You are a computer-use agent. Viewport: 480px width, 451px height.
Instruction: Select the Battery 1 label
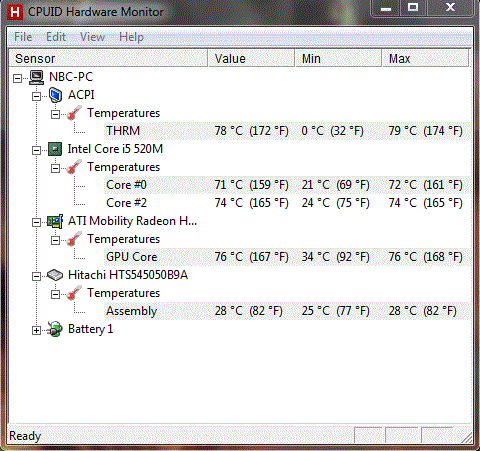pos(90,329)
